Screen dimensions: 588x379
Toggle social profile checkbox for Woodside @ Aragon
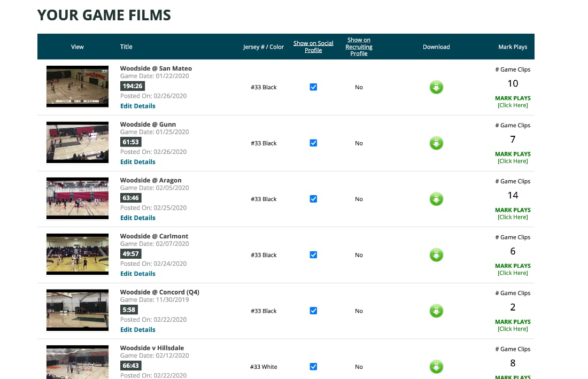coord(313,199)
